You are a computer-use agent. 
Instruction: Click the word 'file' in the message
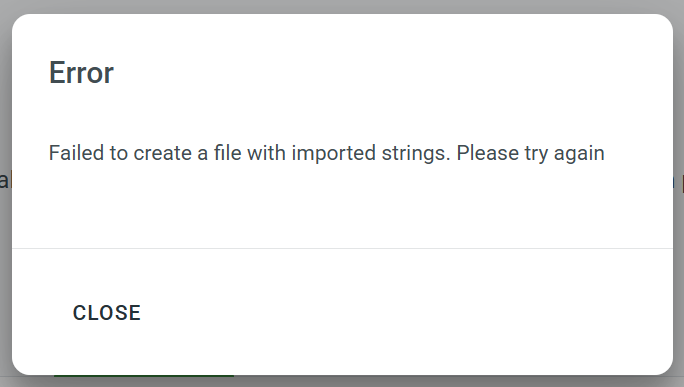[x=227, y=153]
